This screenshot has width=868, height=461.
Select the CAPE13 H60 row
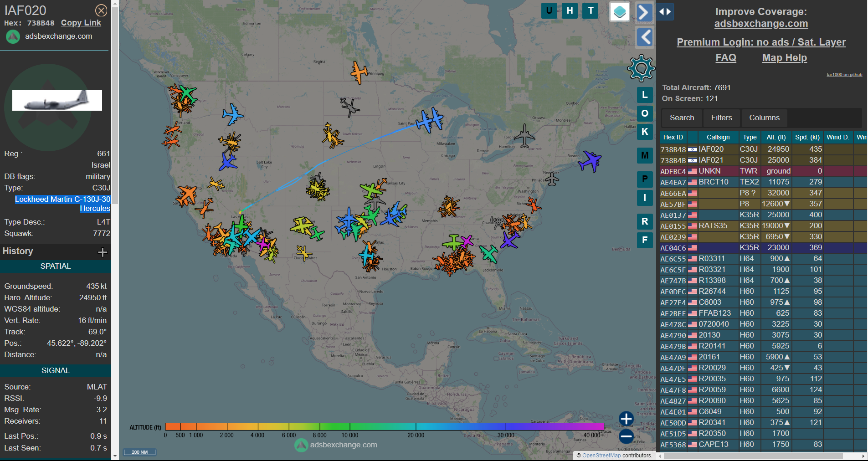(764, 444)
